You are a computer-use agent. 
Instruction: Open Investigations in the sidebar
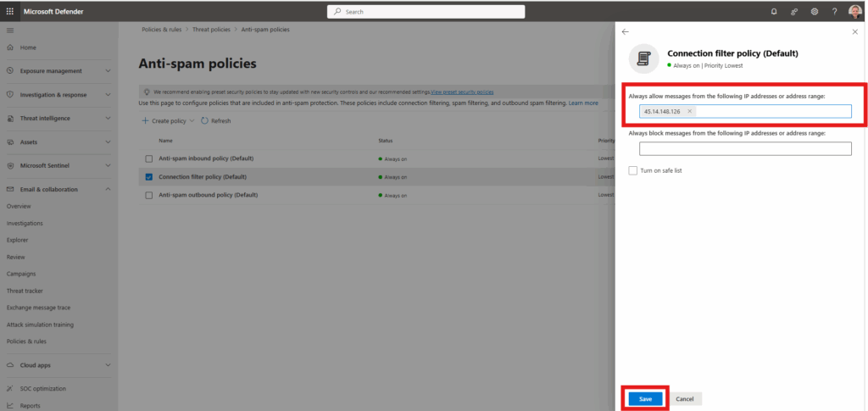25,224
